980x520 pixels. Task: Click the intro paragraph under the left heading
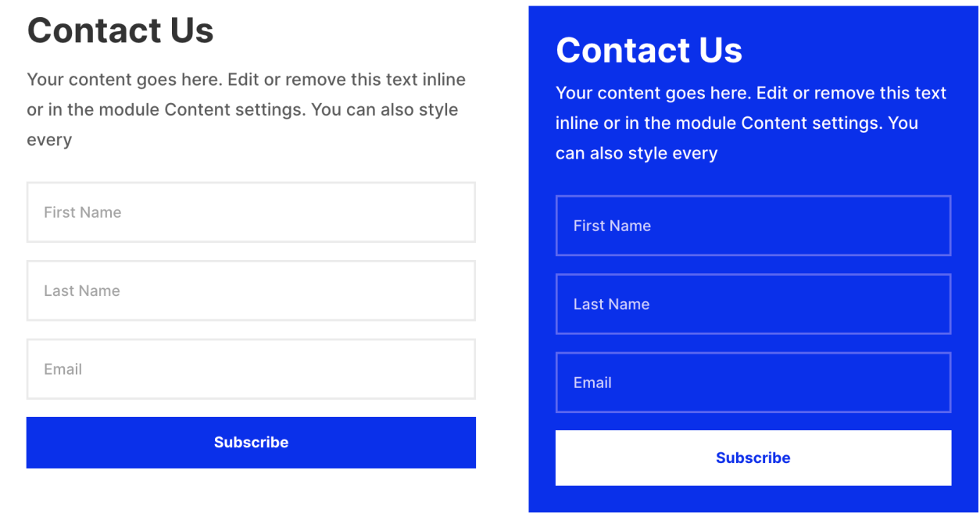[246, 109]
